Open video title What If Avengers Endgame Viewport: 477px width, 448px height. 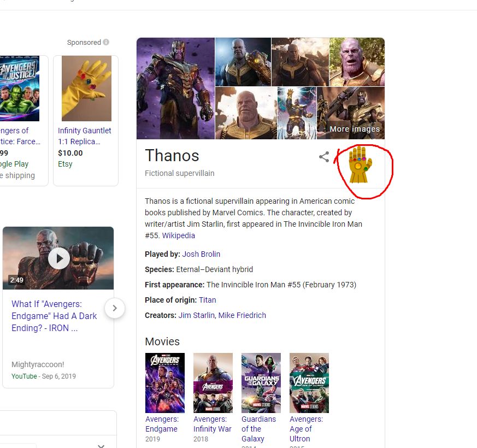pyautogui.click(x=54, y=316)
